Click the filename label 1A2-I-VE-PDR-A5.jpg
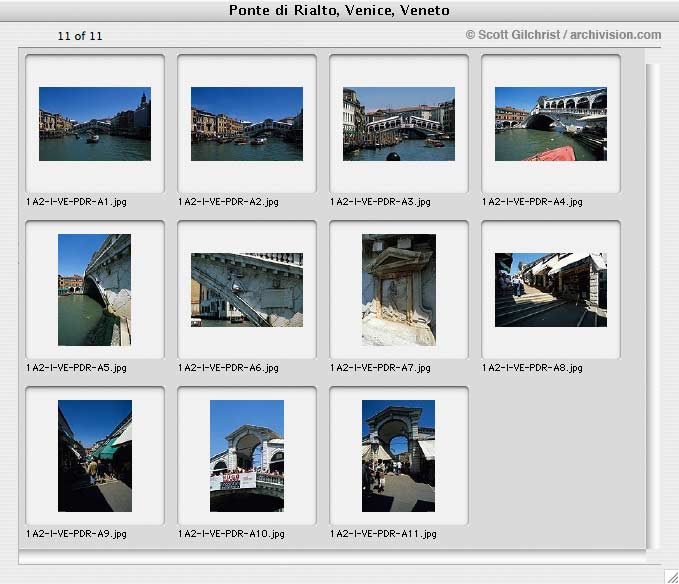679x584 pixels. click(x=77, y=368)
